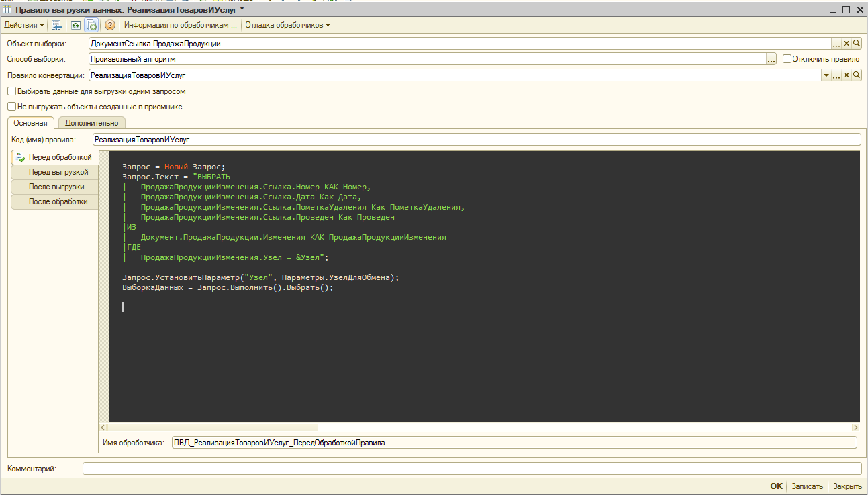Viewport: 868px width, 495px height.
Task: Open Правило конвертации with magnifier icon
Action: pyautogui.click(x=857, y=75)
